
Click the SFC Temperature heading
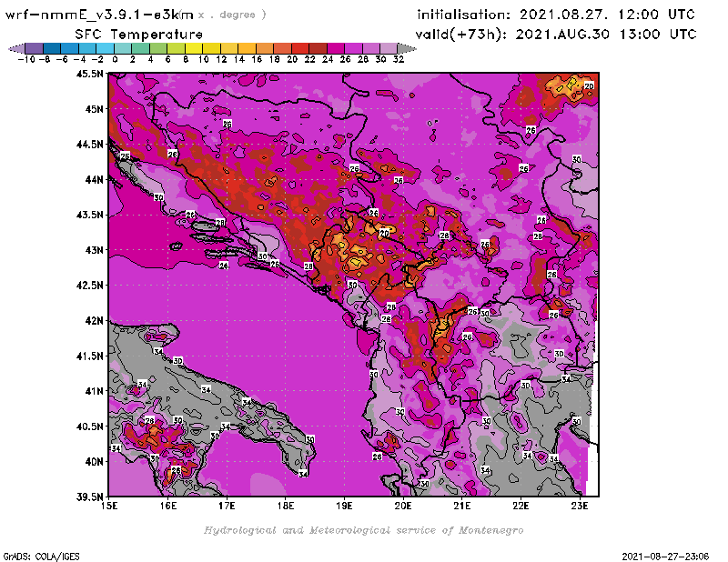(139, 35)
